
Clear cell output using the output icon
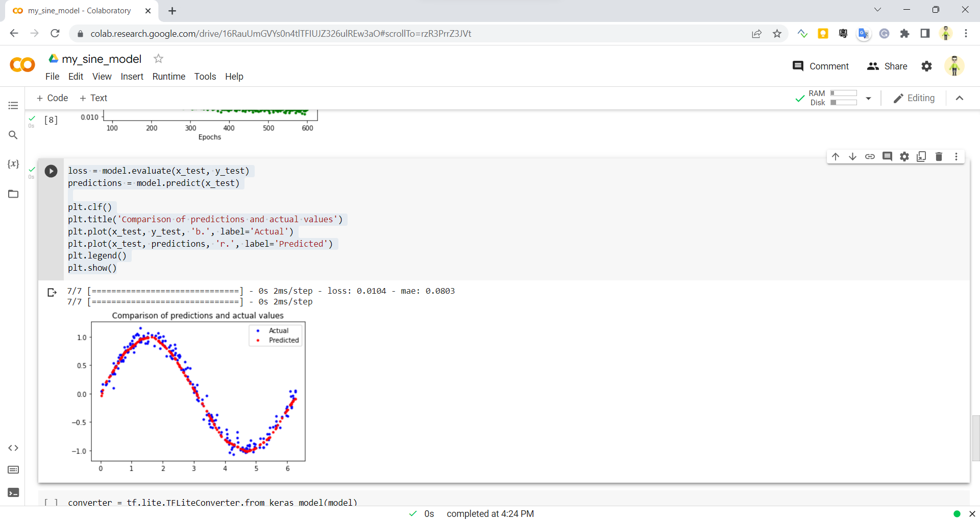point(52,292)
